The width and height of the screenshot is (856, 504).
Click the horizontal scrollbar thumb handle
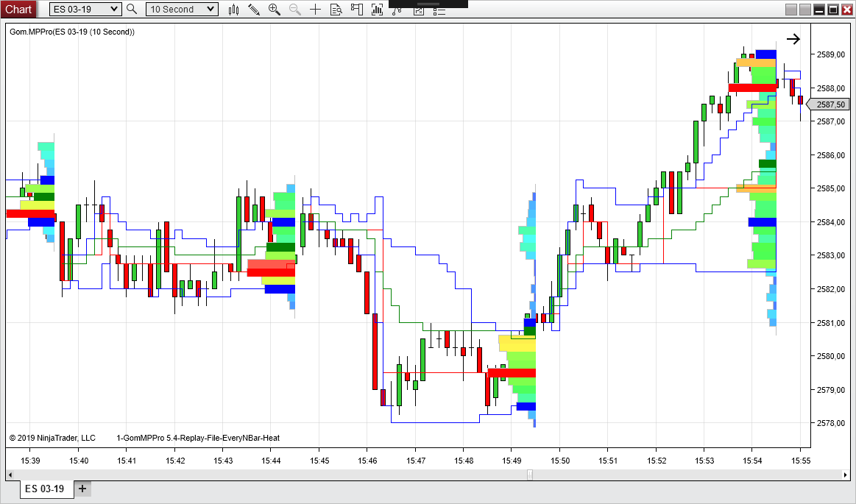pyautogui.click(x=529, y=475)
